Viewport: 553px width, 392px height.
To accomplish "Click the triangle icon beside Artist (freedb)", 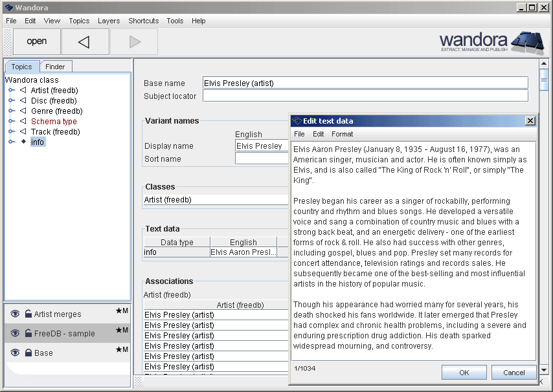I will 23,91.
